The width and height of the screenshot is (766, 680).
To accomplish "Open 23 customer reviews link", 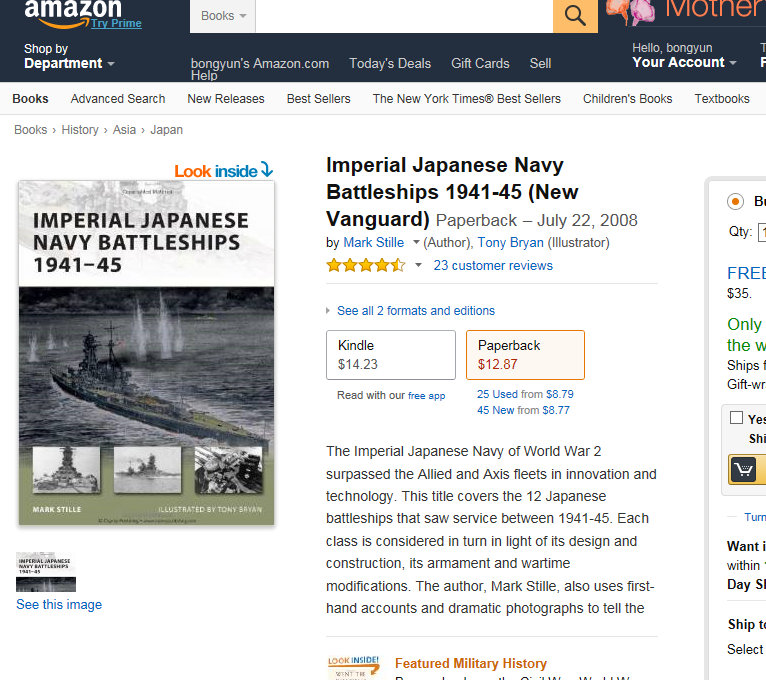I will 493,265.
